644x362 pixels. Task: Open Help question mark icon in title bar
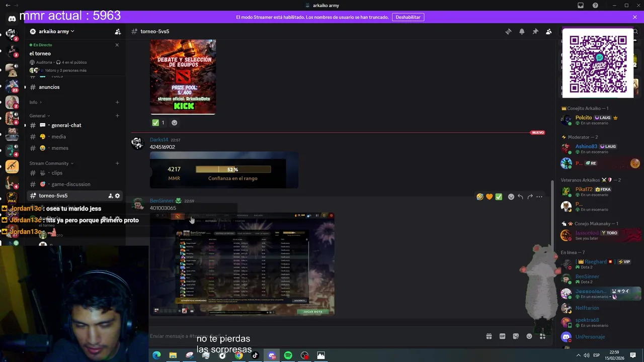[596, 6]
